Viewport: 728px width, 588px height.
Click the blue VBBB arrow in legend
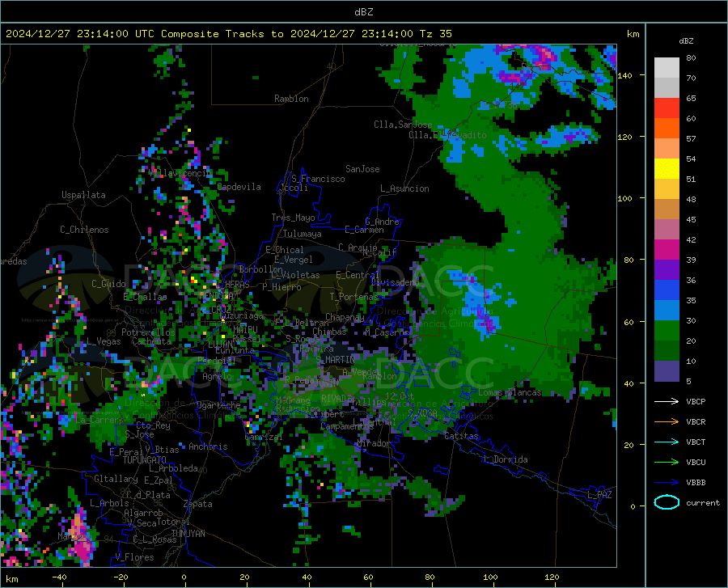[x=667, y=483]
